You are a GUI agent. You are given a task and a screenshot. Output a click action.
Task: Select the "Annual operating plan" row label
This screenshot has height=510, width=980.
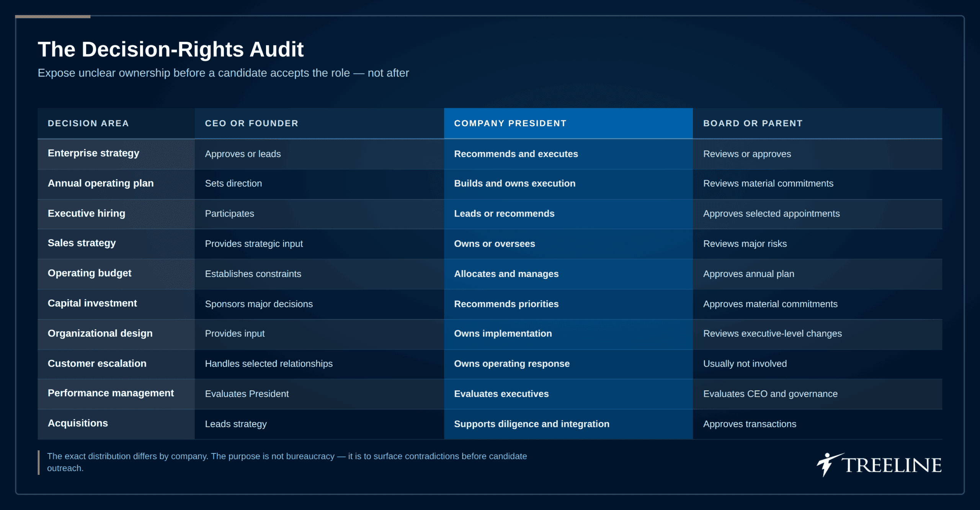[x=101, y=183]
